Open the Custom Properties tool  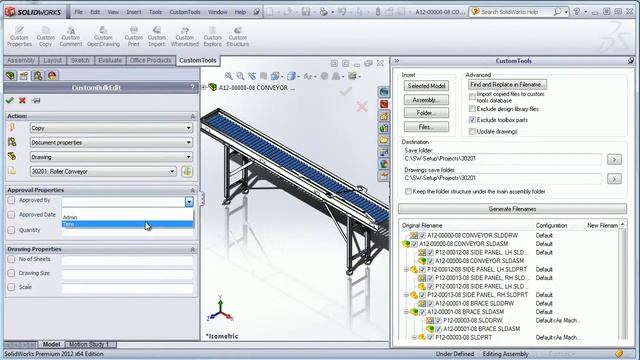19,36
